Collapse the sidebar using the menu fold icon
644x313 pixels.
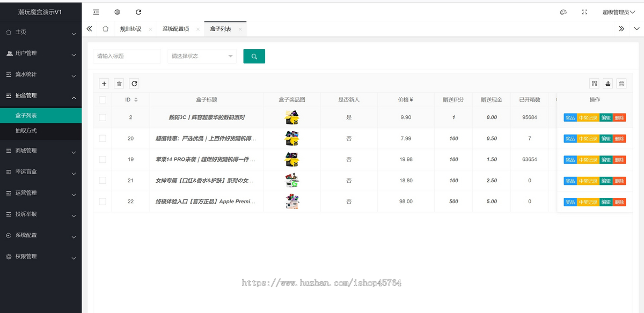point(96,12)
